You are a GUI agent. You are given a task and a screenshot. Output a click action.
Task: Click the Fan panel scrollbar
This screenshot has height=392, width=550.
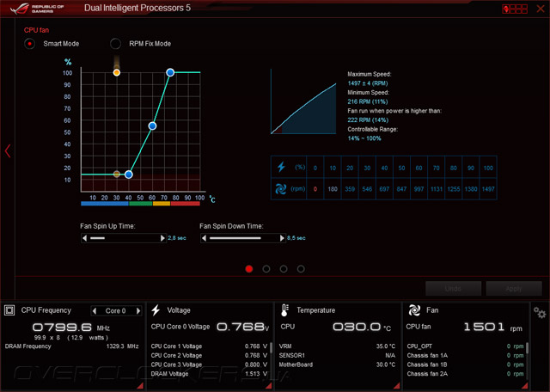point(527,348)
